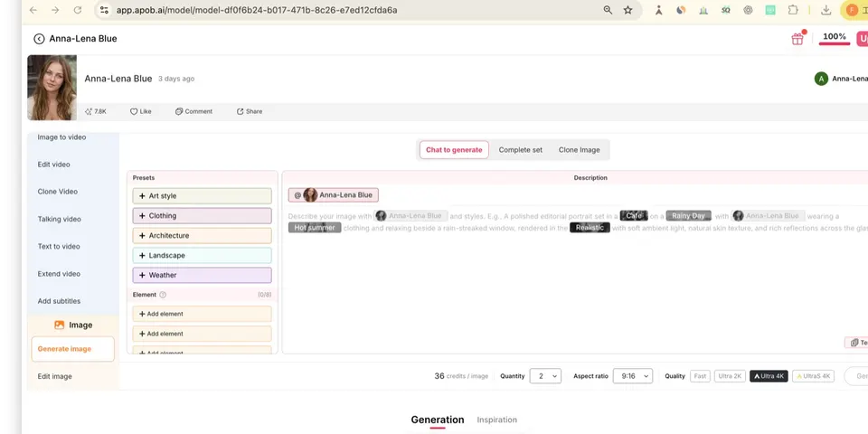
Task: Open the browser extensions puzzle icon
Action: tap(793, 10)
